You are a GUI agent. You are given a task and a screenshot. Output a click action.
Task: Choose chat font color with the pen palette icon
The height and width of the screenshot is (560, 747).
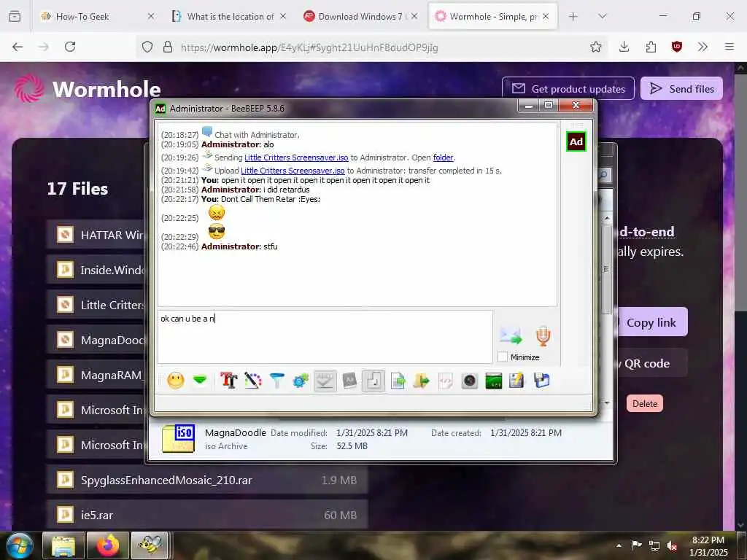[x=253, y=381]
